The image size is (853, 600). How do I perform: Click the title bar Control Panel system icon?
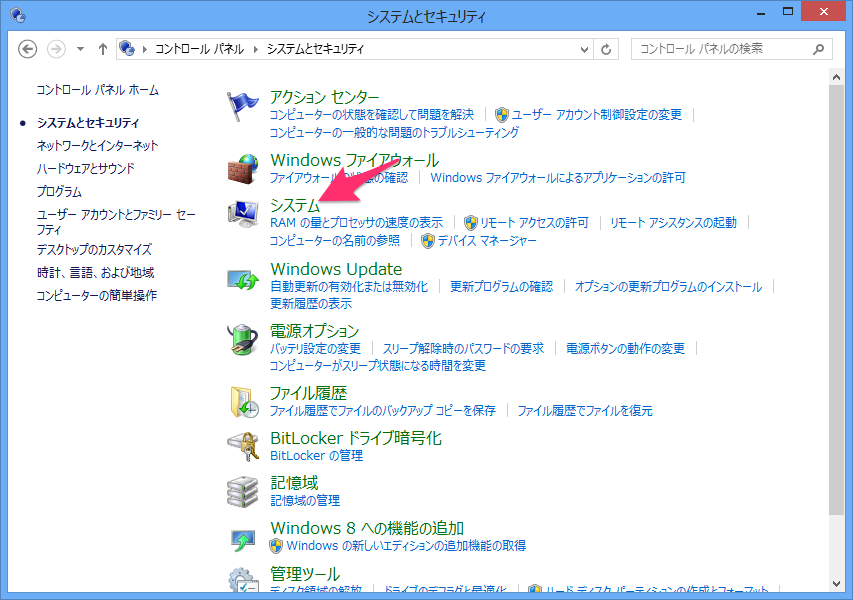(x=17, y=15)
